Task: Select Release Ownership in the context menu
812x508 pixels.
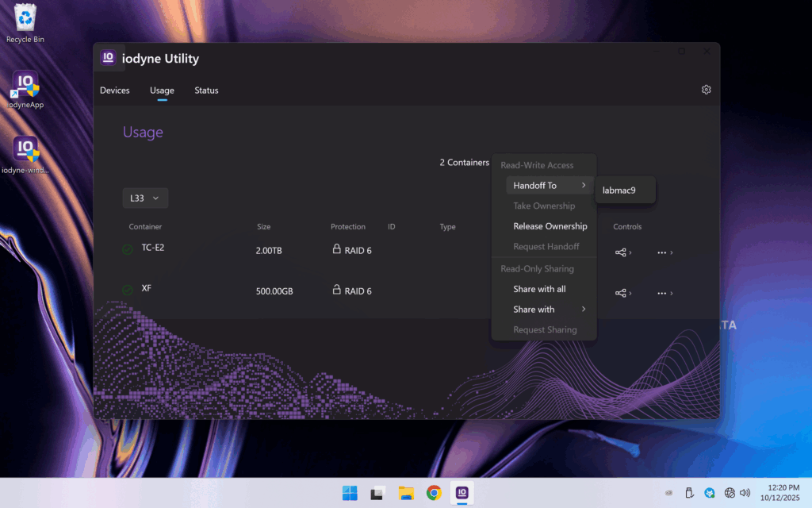Action: (x=550, y=226)
